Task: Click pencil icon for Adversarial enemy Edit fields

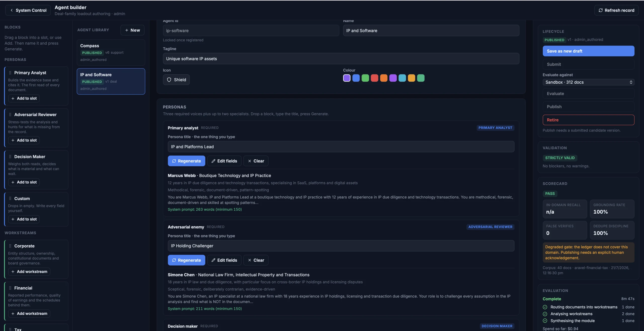Action: click(213, 260)
